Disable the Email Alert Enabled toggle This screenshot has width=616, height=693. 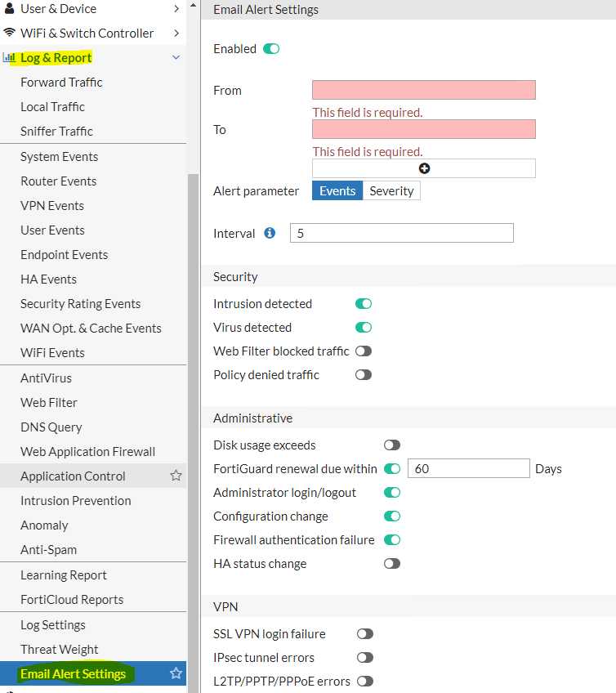271,48
